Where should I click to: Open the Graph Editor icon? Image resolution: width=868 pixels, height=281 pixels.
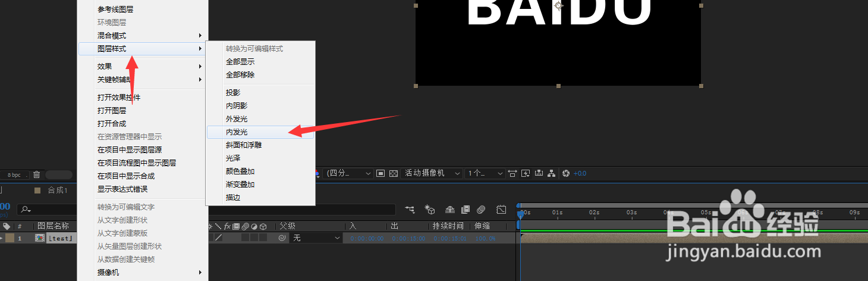501,210
